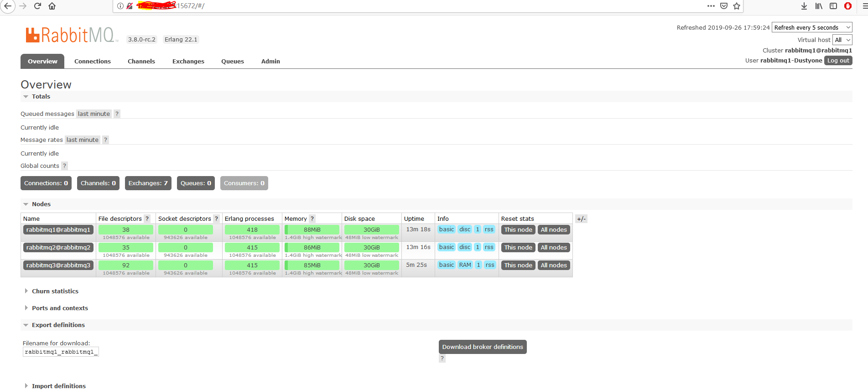Click help icon under Download broker definitions

[x=442, y=359]
